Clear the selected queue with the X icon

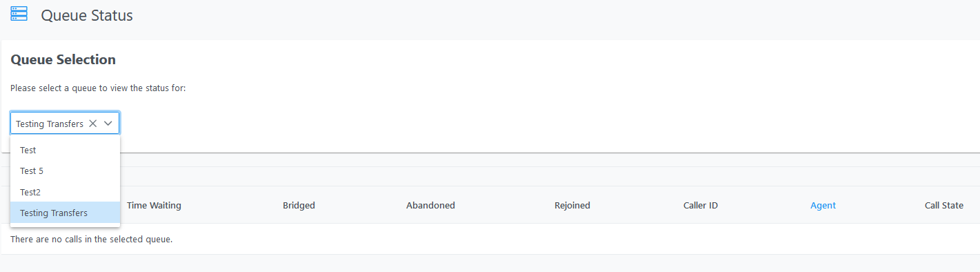(x=92, y=124)
